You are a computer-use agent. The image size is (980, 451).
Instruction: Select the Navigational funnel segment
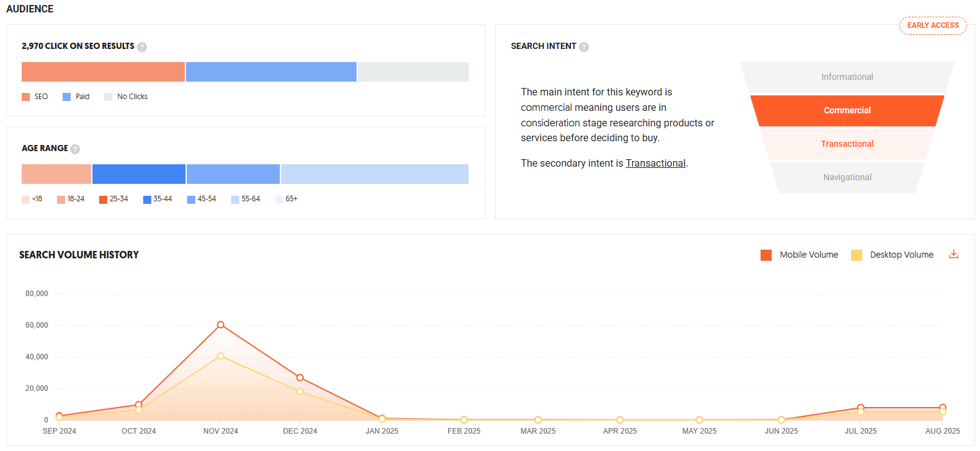click(x=847, y=177)
